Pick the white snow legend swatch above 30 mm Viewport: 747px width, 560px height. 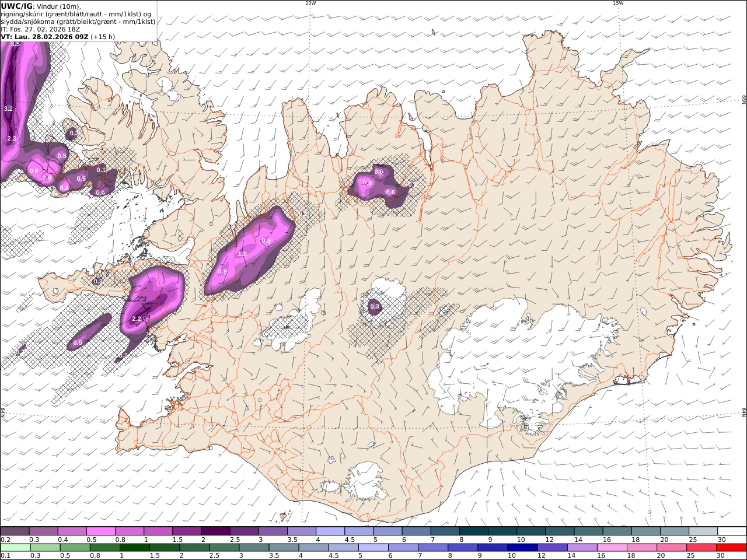click(732, 531)
